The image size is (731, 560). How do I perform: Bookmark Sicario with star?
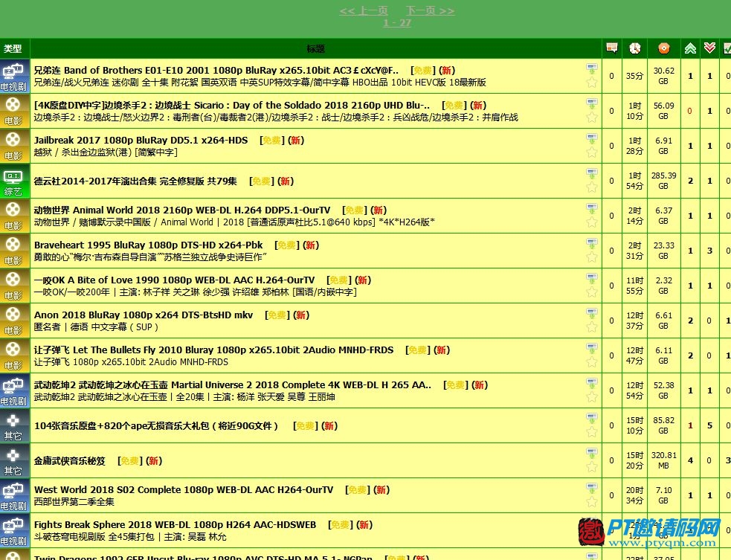tap(592, 118)
